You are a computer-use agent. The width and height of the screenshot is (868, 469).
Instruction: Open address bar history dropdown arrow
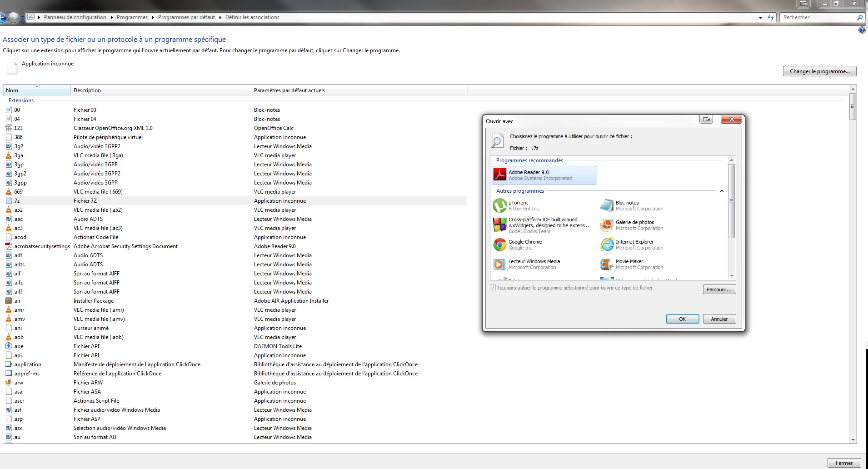760,18
